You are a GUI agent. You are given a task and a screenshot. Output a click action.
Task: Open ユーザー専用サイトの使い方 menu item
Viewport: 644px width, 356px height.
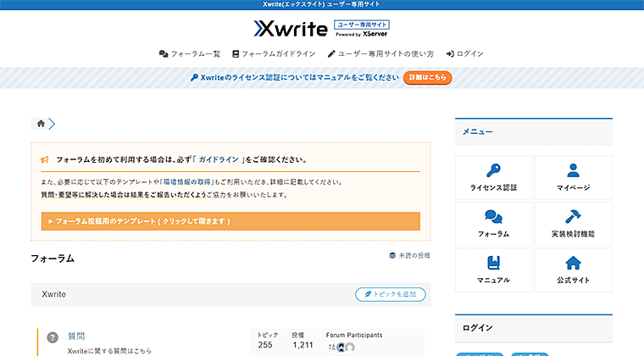[380, 53]
